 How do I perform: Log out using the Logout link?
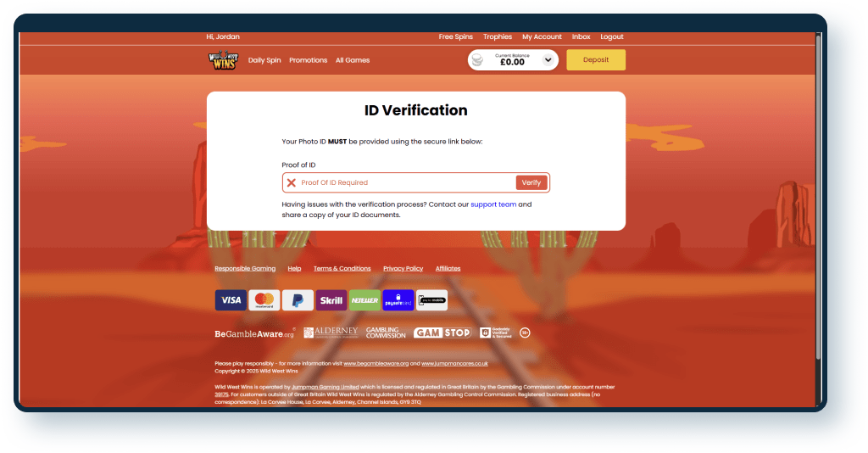click(x=612, y=36)
